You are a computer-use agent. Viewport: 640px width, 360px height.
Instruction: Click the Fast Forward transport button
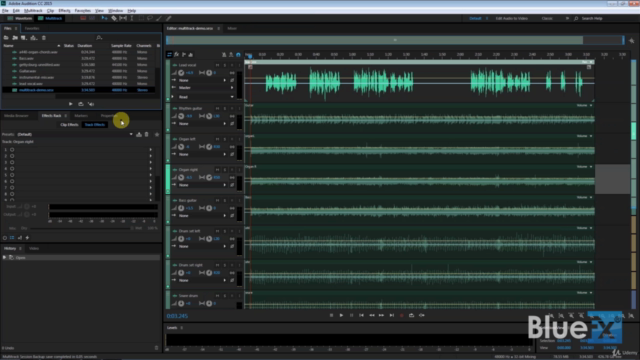[381, 315]
